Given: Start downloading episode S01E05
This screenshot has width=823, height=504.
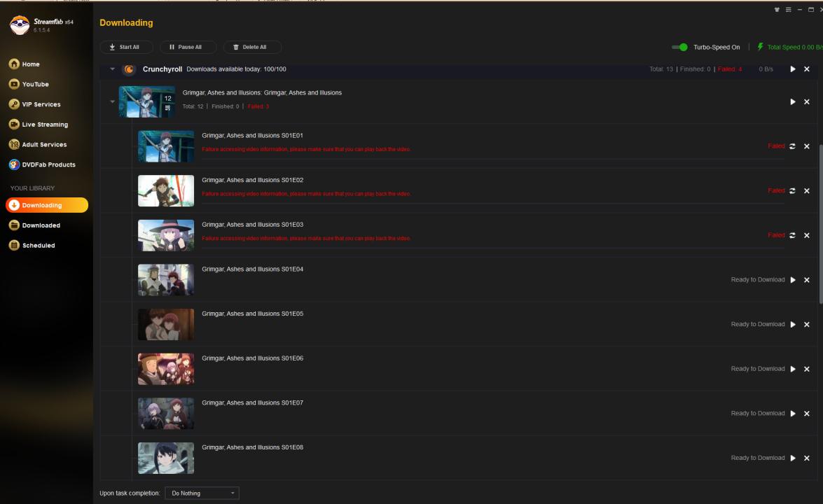Looking at the screenshot, I should (x=793, y=325).
